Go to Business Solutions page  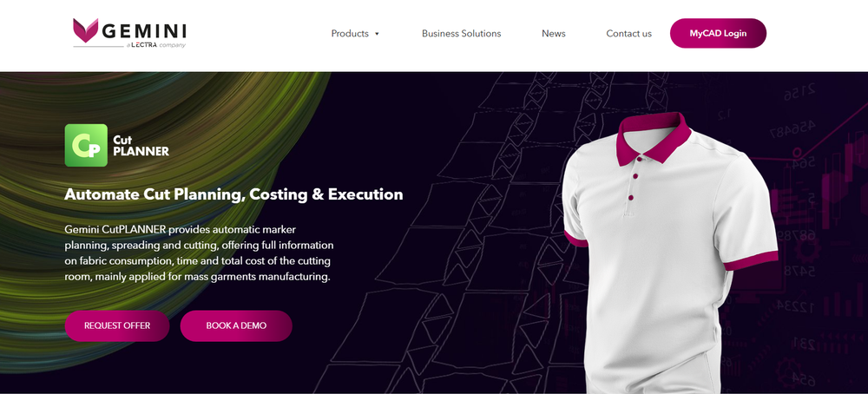[461, 33]
